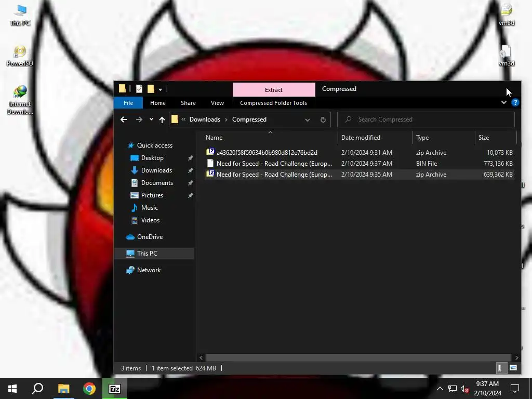
Task: Click New Folder quick access toolbar icon
Action: click(x=151, y=89)
